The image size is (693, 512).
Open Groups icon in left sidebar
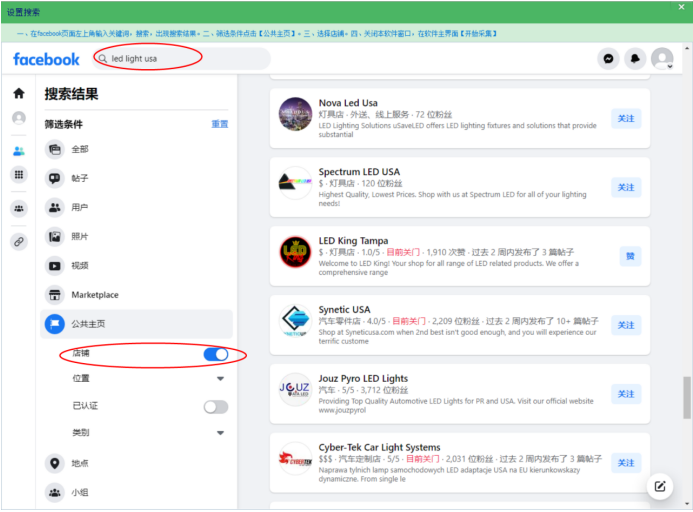19,208
